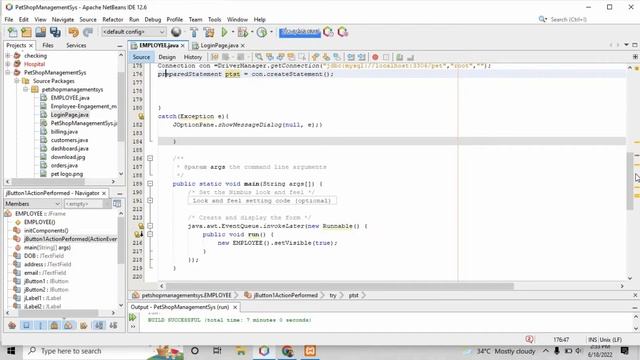The image size is (640, 360).
Task: Toggle the square filter next to Show Inherited Members
Action: point(26,325)
